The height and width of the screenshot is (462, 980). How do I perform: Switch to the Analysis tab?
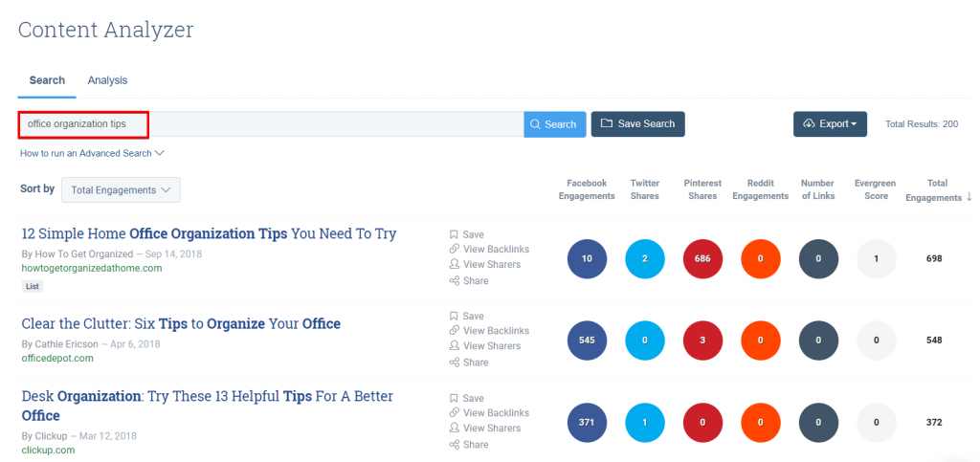(107, 80)
